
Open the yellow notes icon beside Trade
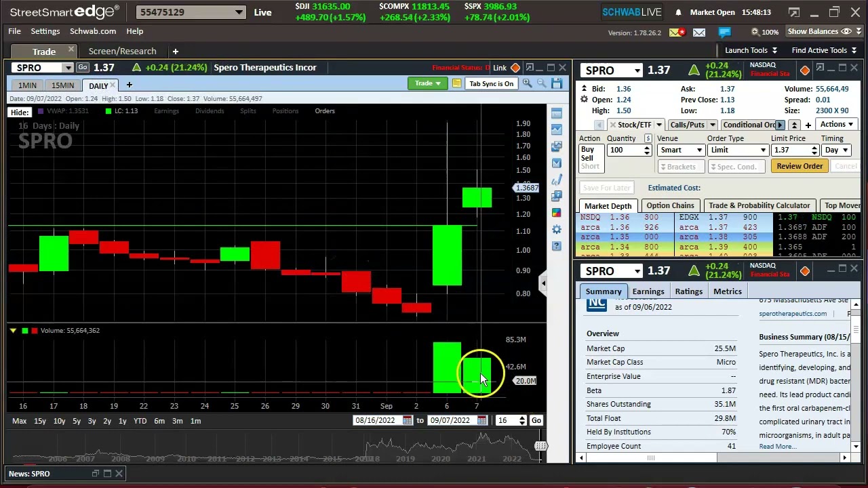pos(456,83)
